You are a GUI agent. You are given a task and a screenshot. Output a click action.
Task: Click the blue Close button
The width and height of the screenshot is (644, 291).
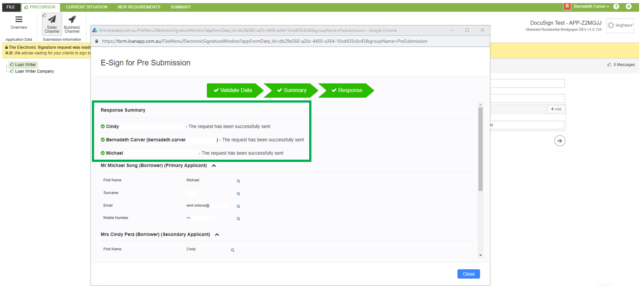(468, 274)
